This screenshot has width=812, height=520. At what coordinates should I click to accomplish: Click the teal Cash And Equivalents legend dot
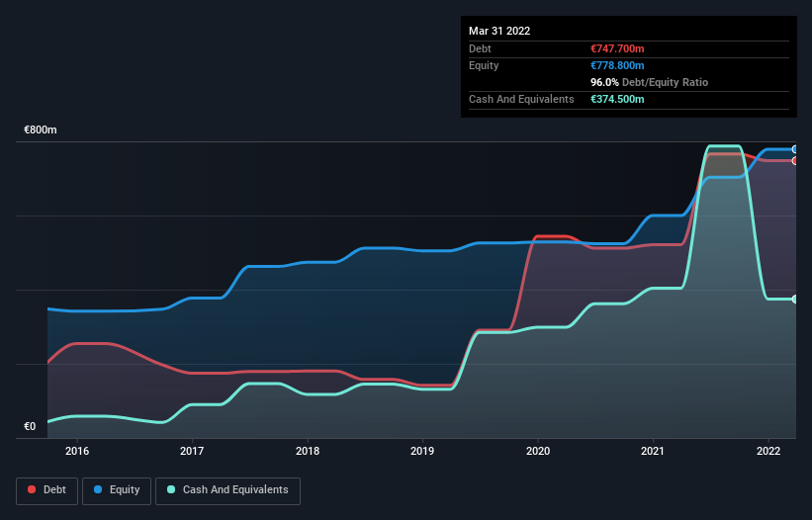click(x=171, y=489)
